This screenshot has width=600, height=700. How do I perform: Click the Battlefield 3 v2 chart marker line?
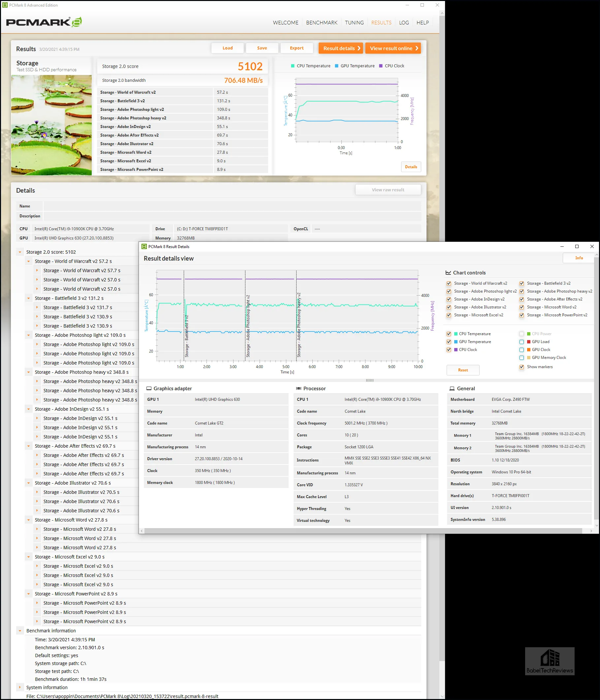coord(184,316)
